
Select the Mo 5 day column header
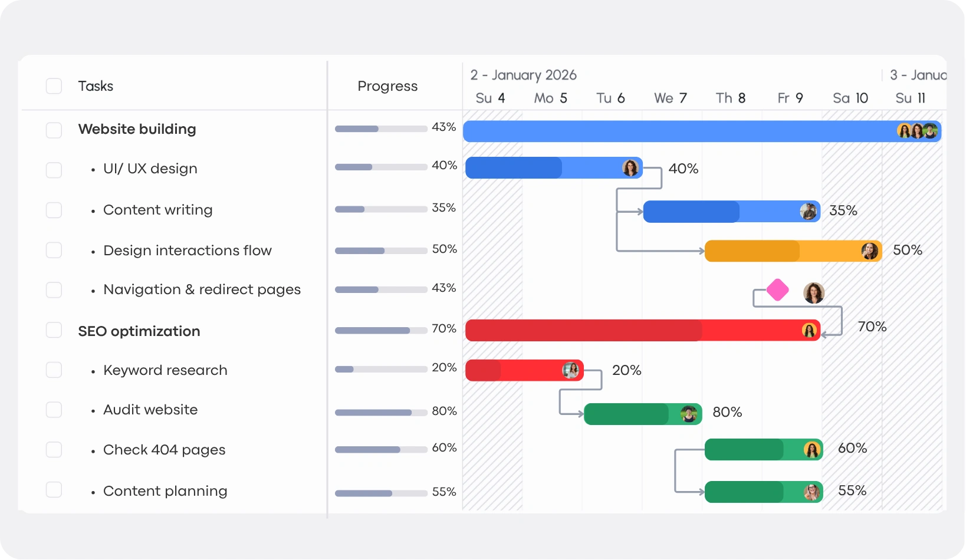(x=551, y=98)
